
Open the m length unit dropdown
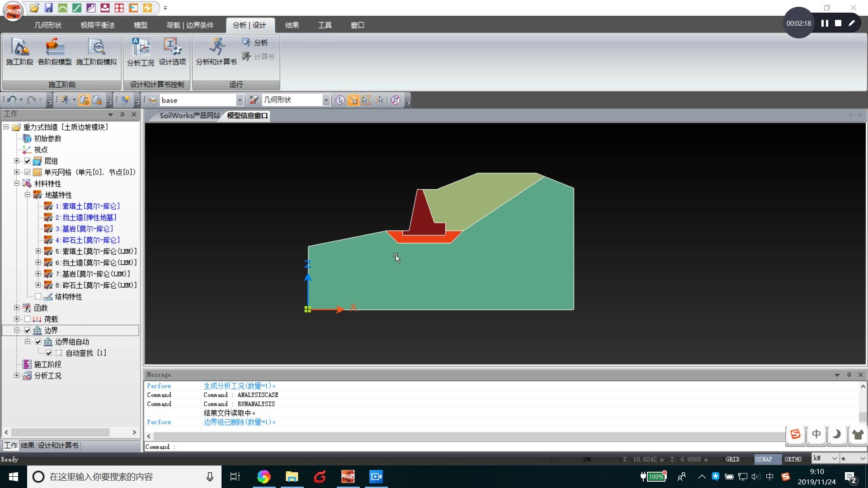coord(863,459)
